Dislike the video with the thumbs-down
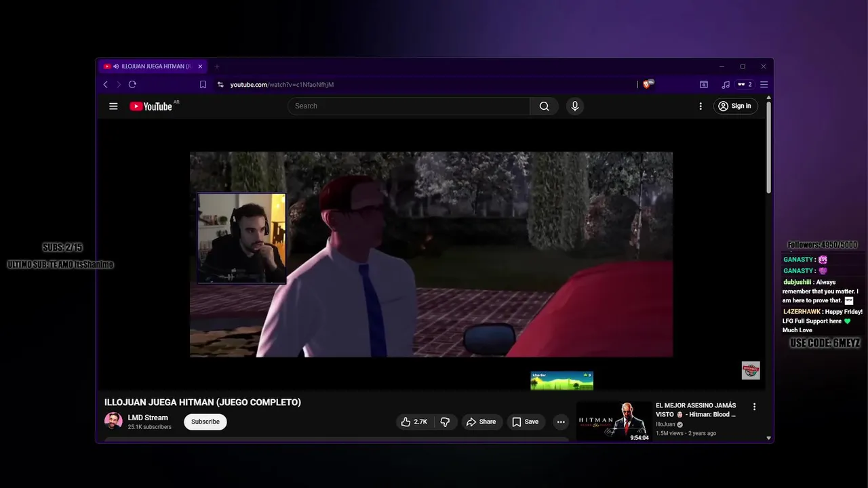The image size is (868, 488). point(445,422)
